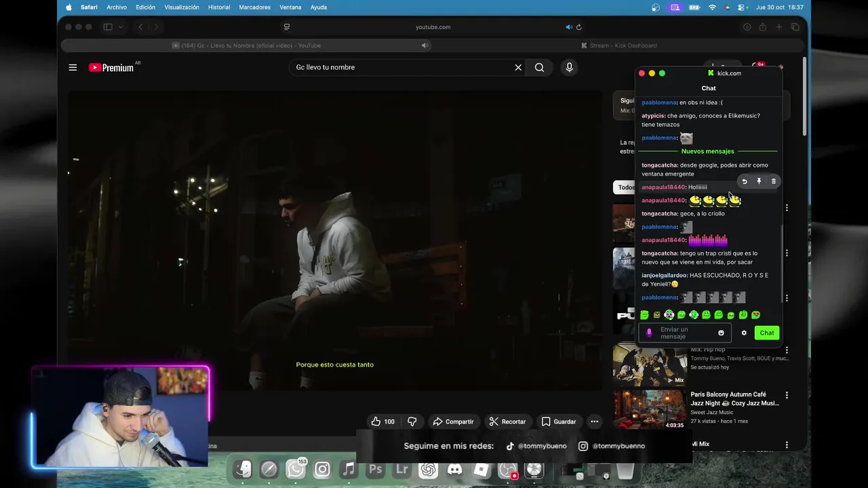Open Wi-Fi status in menu bar
The width and height of the screenshot is (868, 488).
pyautogui.click(x=712, y=7)
